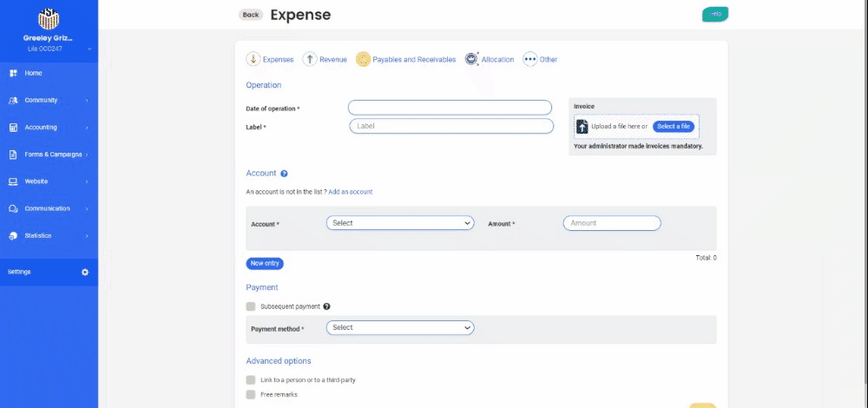Enable Link to a person or third-party
Image resolution: width=868 pixels, height=408 pixels.
tap(251, 379)
